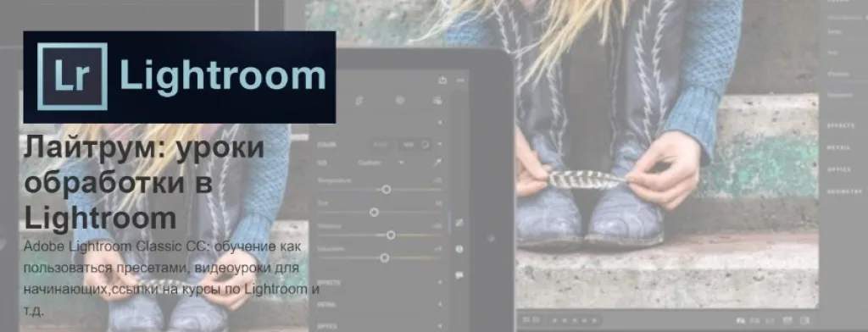Viewport: 868px width, 332px height.
Task: Open the three-dots menu in the tablet panel
Action: point(459,80)
